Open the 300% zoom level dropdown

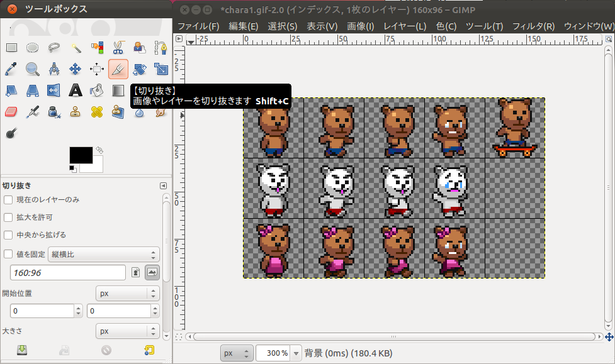tap(296, 353)
